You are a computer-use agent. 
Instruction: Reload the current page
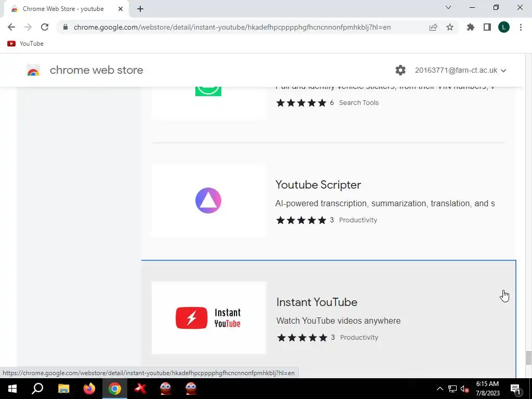coord(45,27)
